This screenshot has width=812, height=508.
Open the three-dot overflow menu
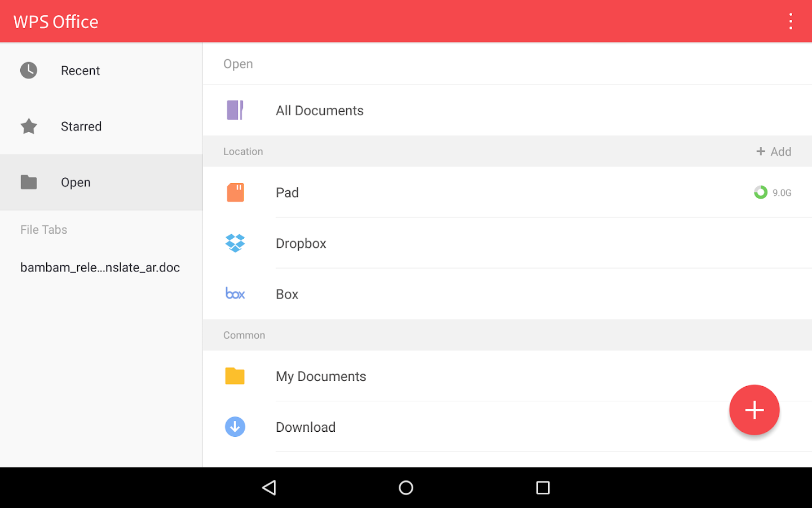pos(791,21)
